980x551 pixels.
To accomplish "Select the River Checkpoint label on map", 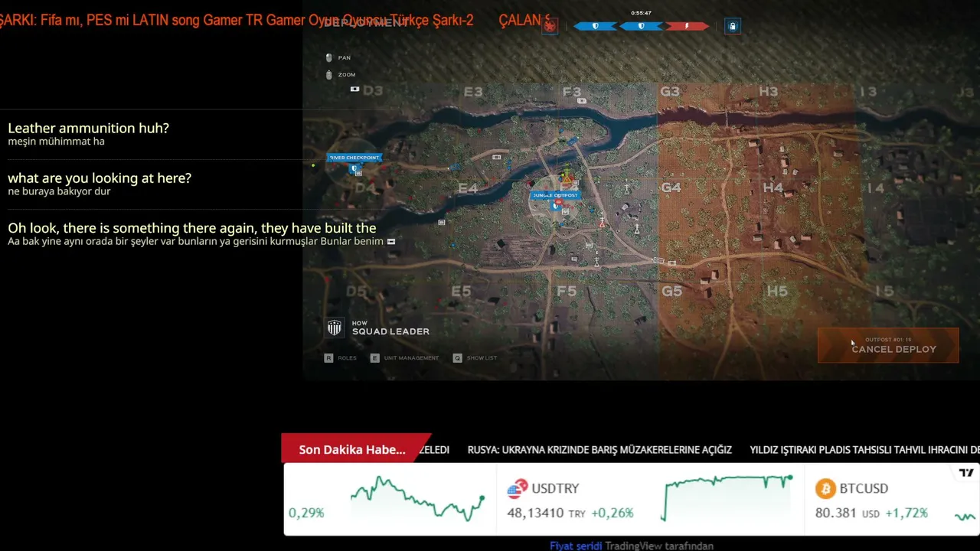I will pyautogui.click(x=354, y=158).
